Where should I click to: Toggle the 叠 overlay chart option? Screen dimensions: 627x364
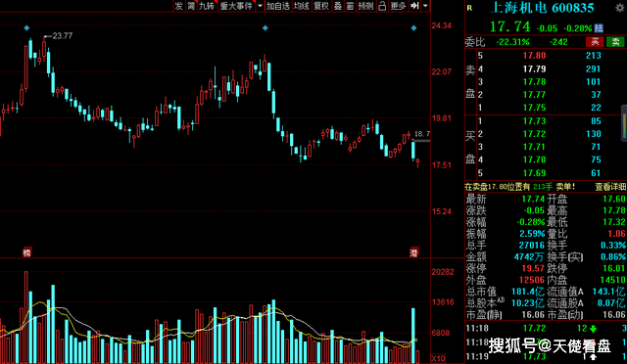pyautogui.click(x=338, y=6)
